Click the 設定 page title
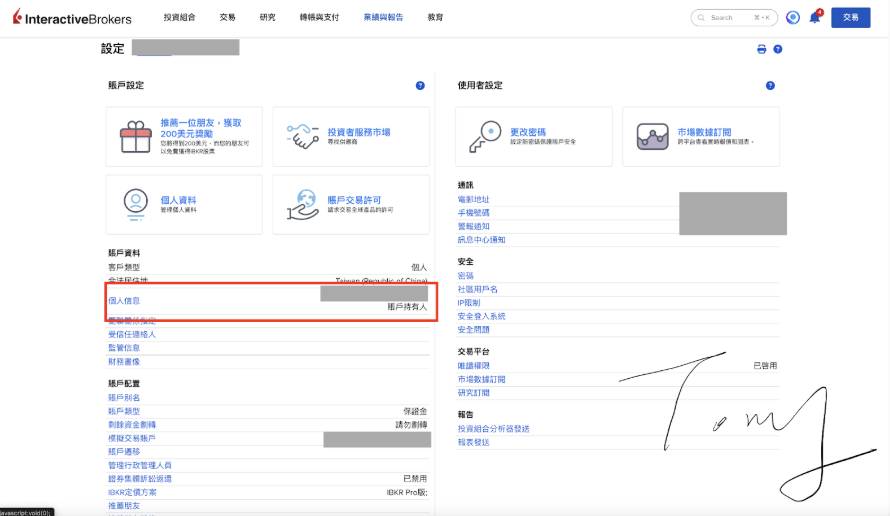Viewport: 890px width, 516px height. [112, 49]
